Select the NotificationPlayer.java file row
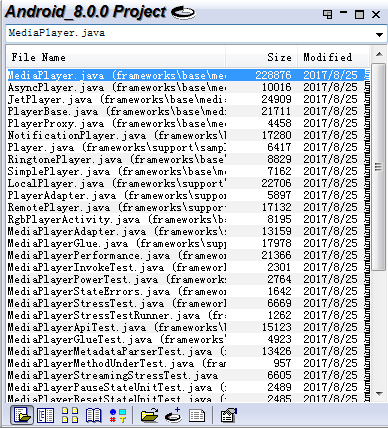This screenshot has height=428, width=388. click(x=188, y=135)
